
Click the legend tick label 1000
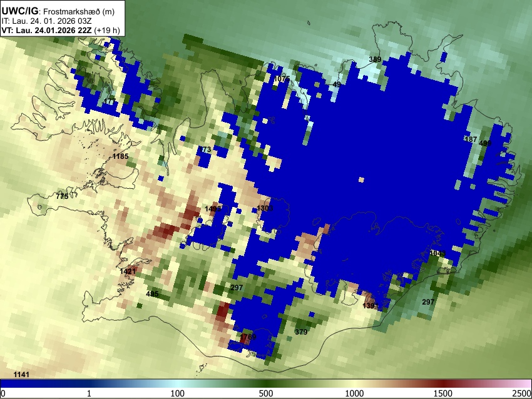tap(354, 393)
